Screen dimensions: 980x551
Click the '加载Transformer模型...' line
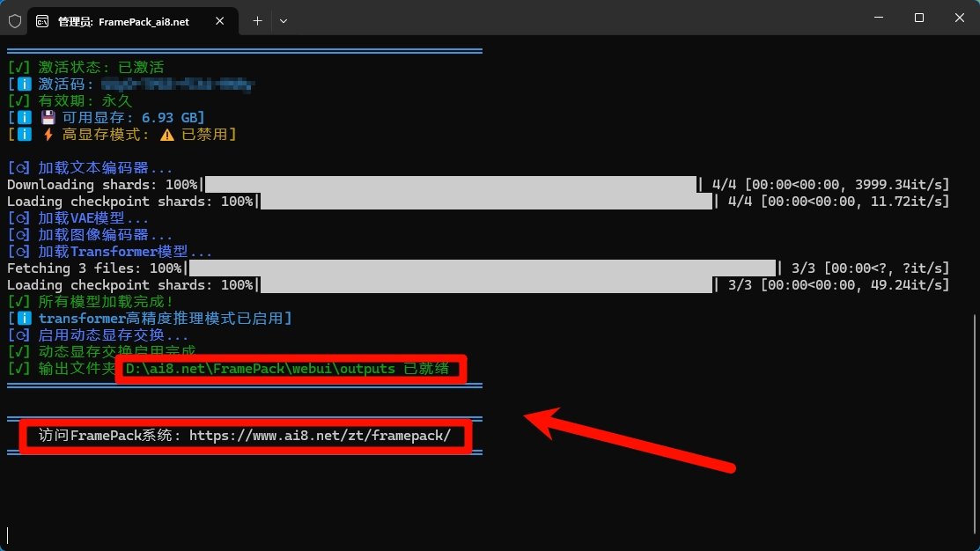(109, 252)
